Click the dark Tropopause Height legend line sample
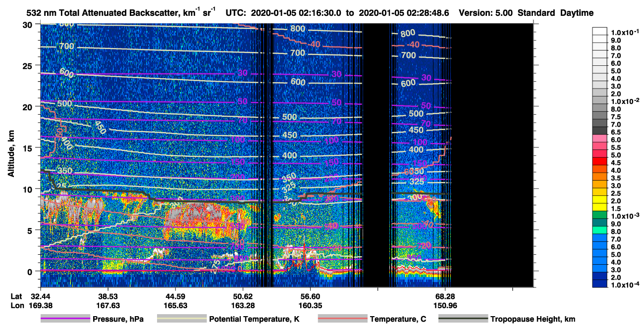644x330 pixels. pos(463,319)
